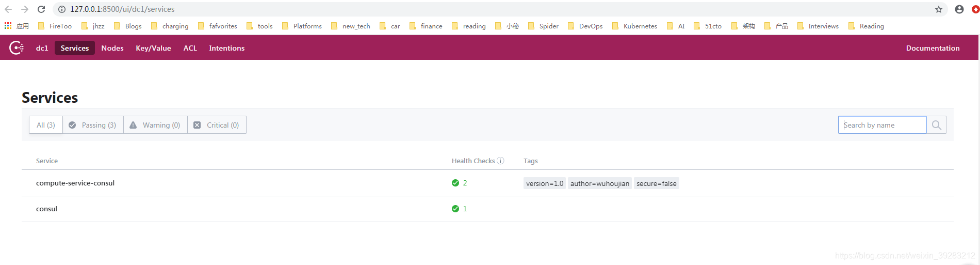Click the Service column header
The image size is (980, 265).
[x=47, y=161]
